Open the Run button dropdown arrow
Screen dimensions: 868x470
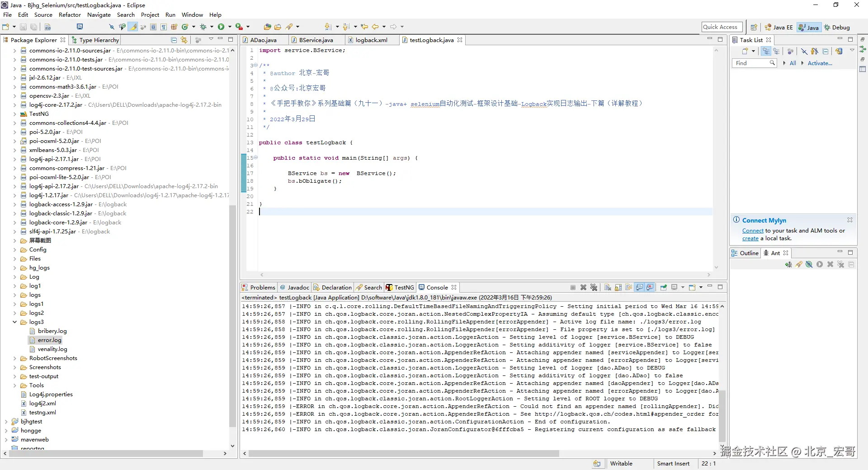[230, 27]
